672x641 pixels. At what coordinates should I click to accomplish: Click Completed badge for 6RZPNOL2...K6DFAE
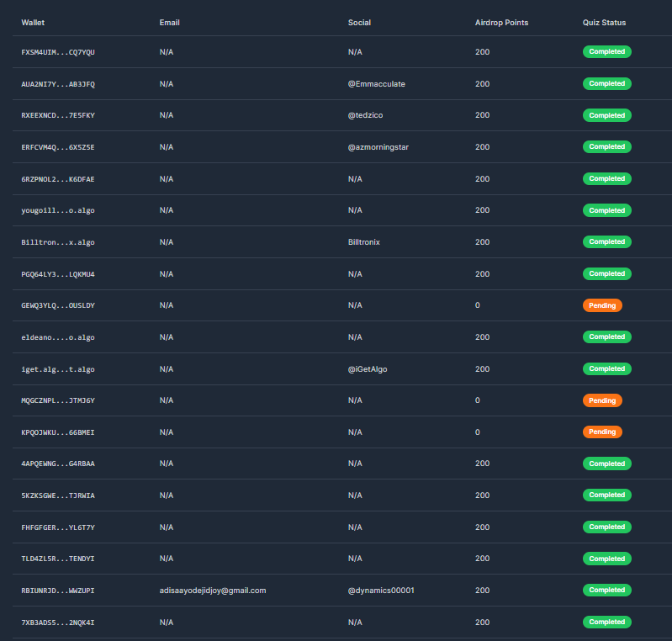(x=607, y=179)
